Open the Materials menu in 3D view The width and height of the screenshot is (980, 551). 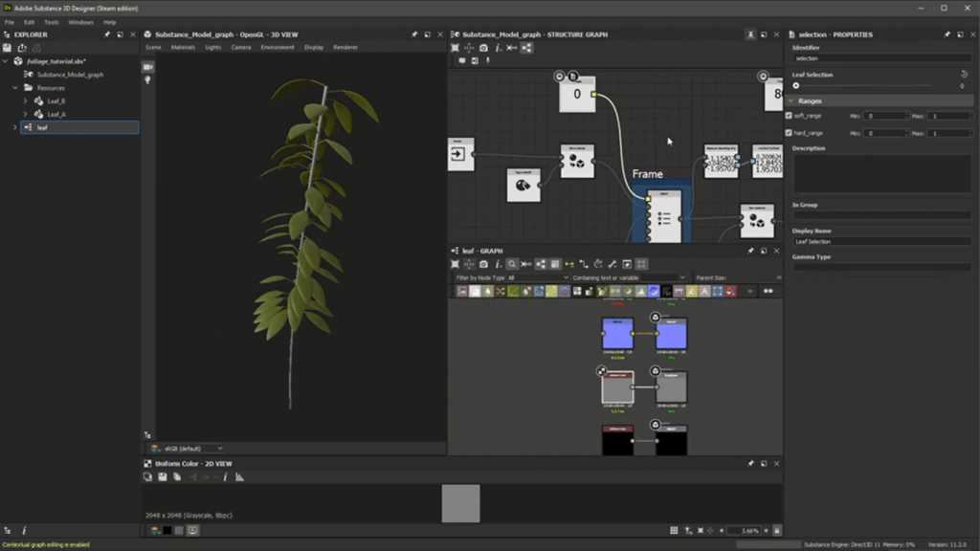183,47
